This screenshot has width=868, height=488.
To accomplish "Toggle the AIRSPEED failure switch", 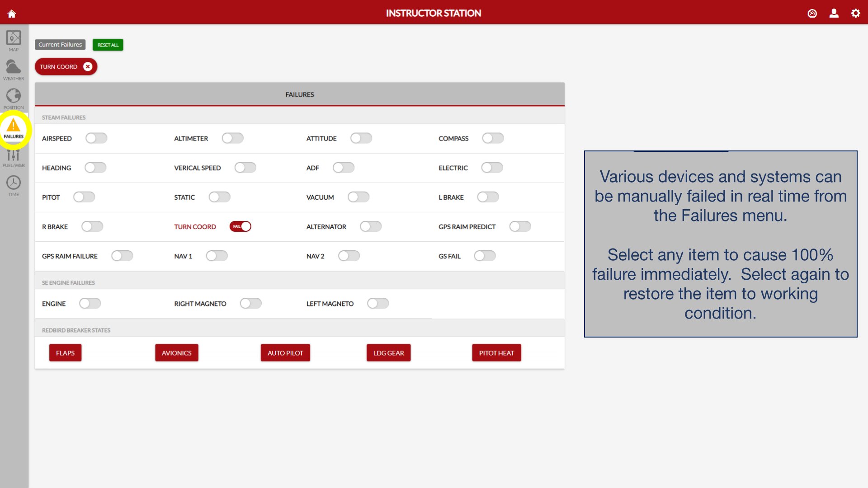I will (96, 138).
